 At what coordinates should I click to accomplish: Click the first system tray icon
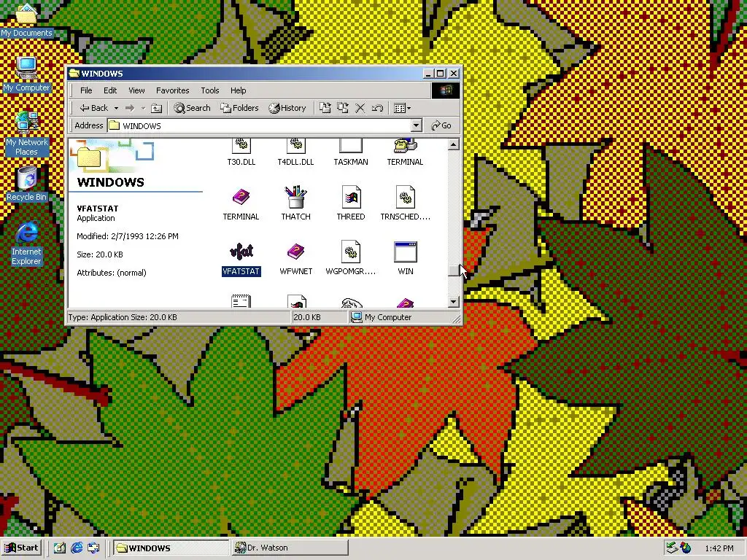672,548
